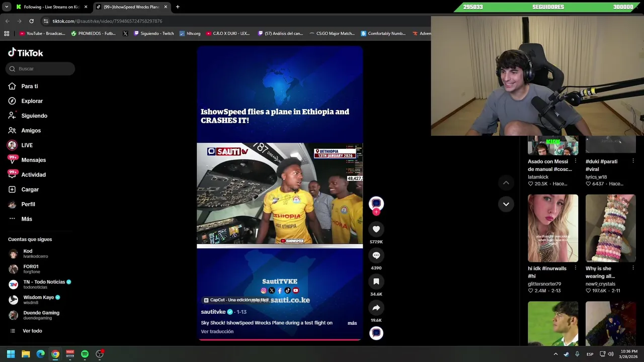
Task: Follow sautitvke with the plus badge
Action: (376, 212)
